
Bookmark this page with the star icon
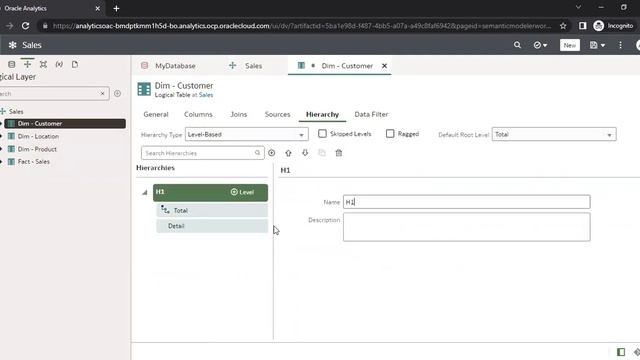[563, 26]
